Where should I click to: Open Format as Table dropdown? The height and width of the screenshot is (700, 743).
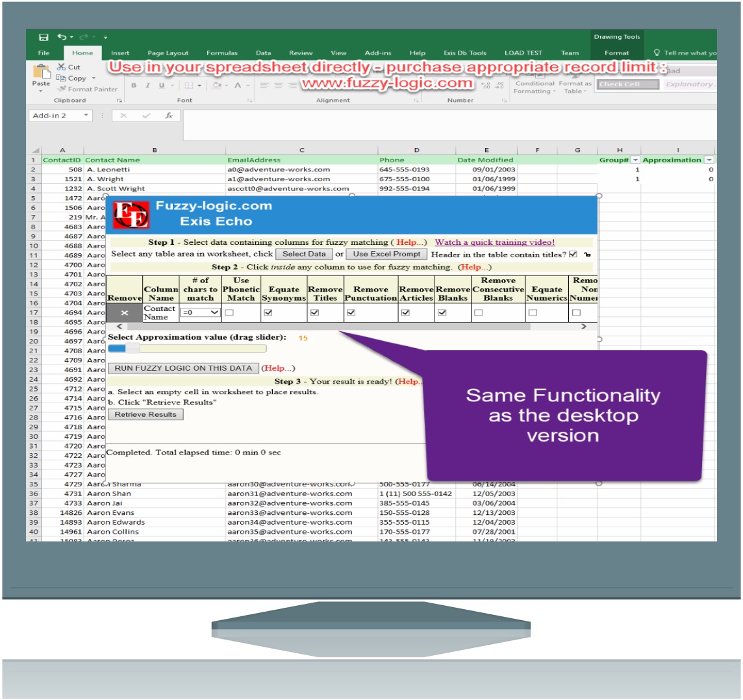pos(575,86)
